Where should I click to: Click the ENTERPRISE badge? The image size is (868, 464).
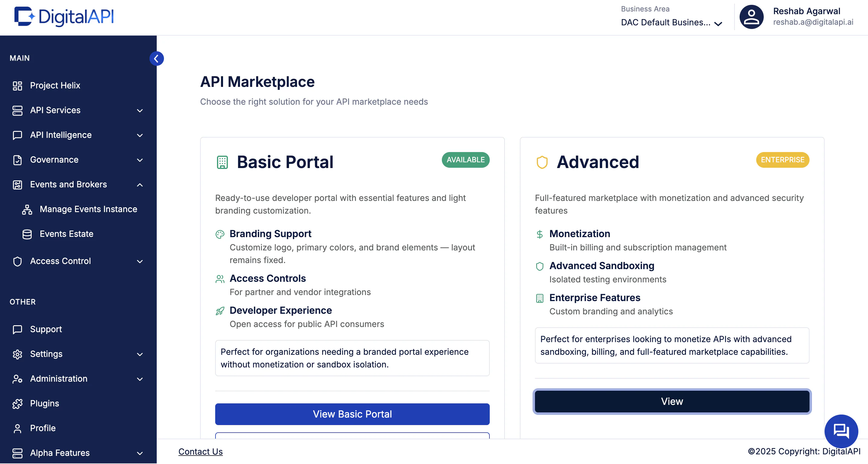(782, 160)
